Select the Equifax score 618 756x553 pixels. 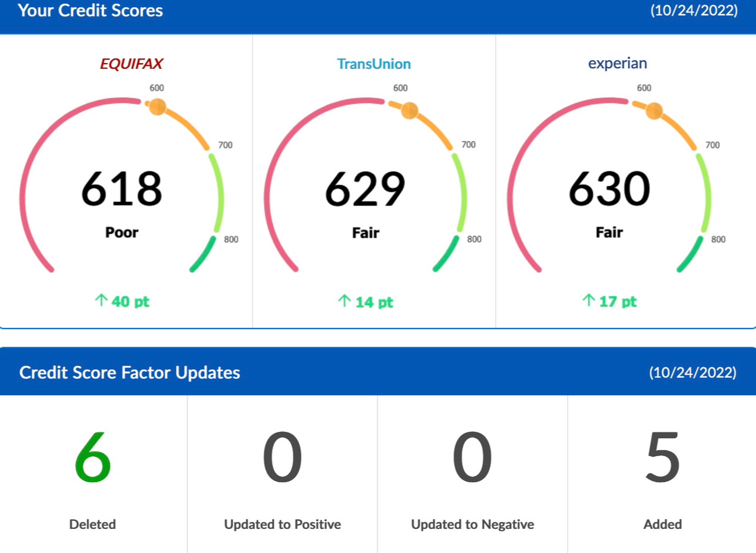pos(121,190)
